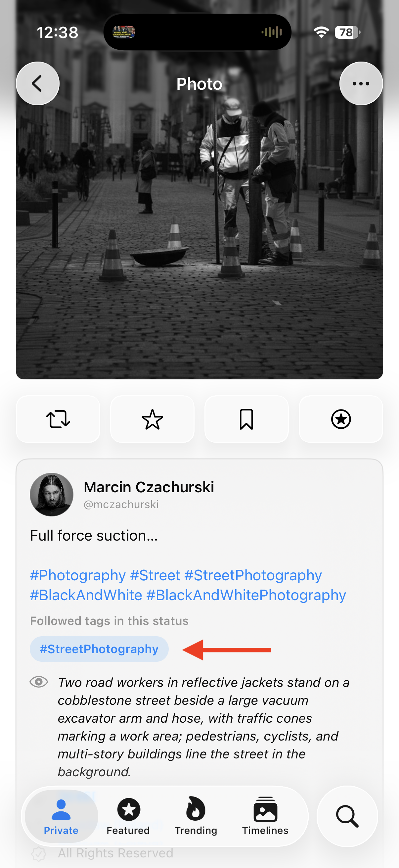Open the #BlackAndWhite hashtag
The image size is (399, 868).
tap(86, 595)
